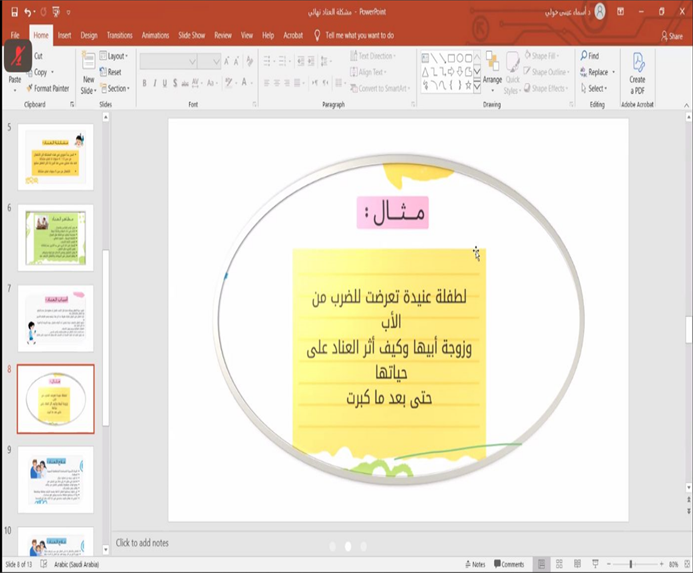
Task: Toggle Italic text formatting
Action: coord(157,83)
